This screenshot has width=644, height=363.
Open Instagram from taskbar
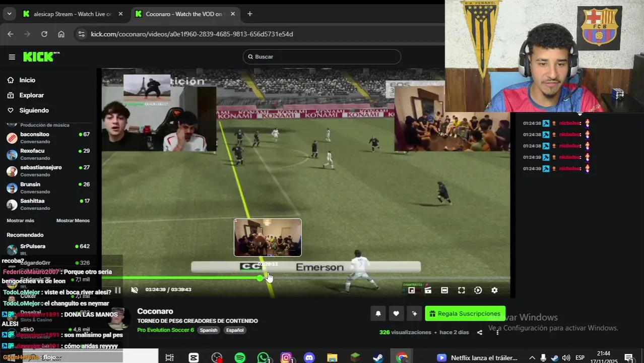pos(286,358)
